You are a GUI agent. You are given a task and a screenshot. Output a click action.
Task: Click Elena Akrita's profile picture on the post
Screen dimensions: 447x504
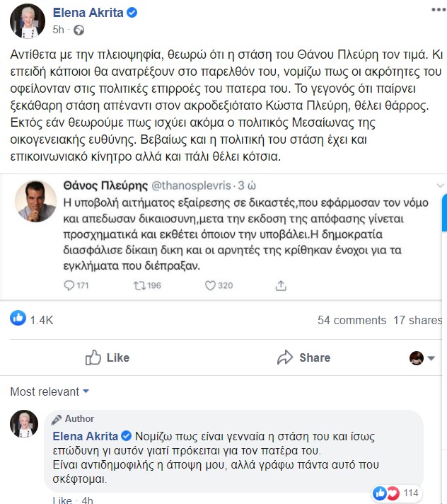click(x=28, y=20)
